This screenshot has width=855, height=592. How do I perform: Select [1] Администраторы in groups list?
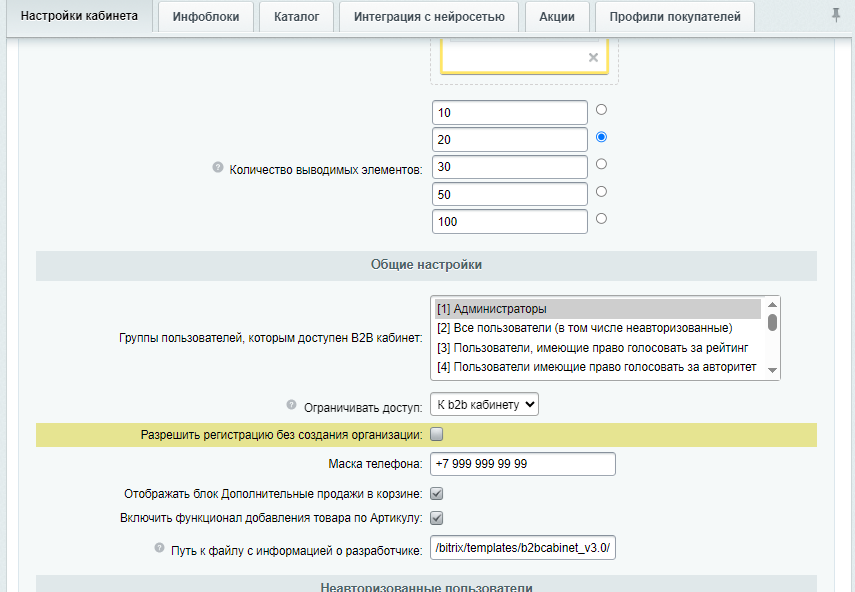[598, 309]
